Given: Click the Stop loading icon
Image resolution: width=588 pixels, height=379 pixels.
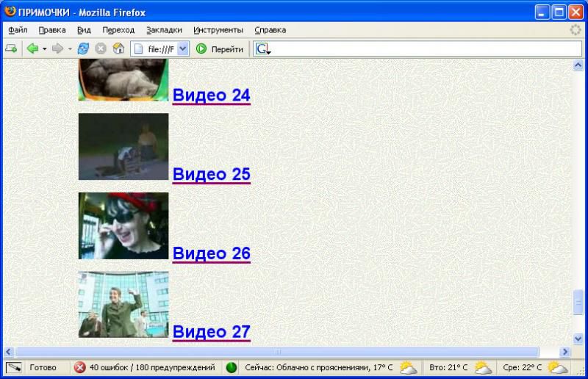Looking at the screenshot, I should [x=101, y=48].
